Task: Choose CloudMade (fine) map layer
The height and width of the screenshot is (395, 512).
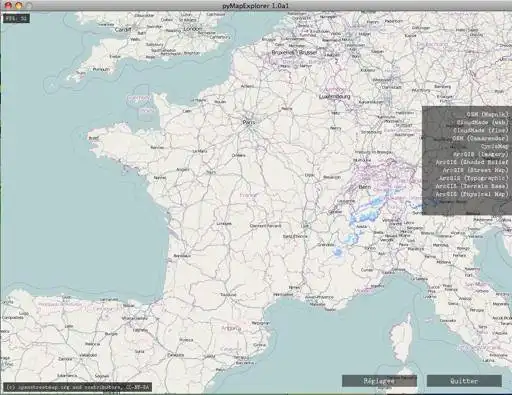Action: click(481, 130)
